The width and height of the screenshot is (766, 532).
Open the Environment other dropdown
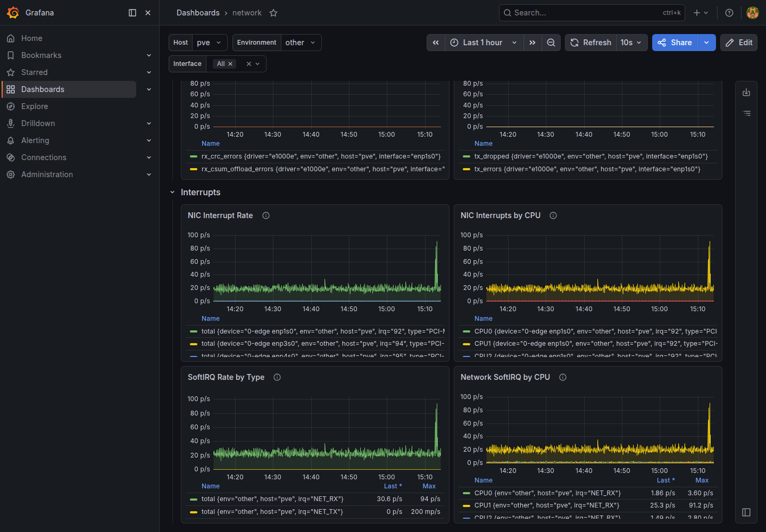point(301,43)
